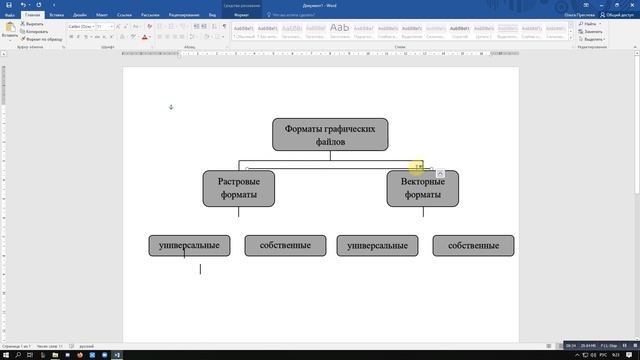Switch to the Рассылки ribbon tab
Screen dimensions: 640x360
click(150, 15)
